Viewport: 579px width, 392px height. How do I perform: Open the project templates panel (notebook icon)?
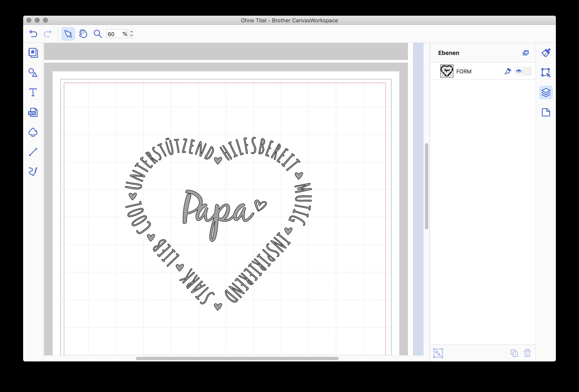pos(33,53)
